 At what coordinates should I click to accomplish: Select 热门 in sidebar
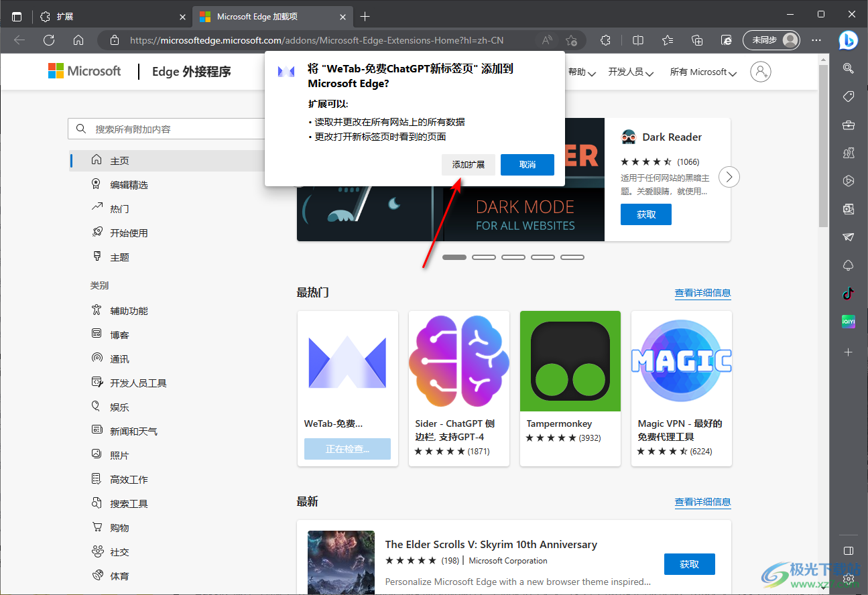pos(119,209)
